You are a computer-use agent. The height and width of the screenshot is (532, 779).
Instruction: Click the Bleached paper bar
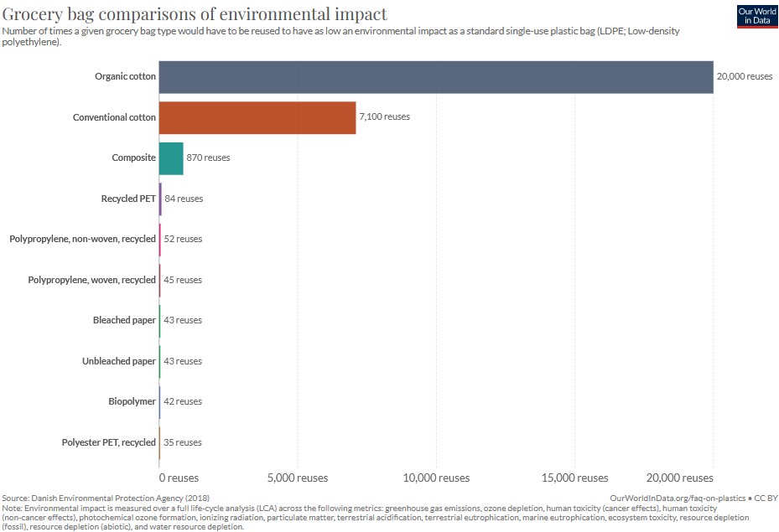(x=158, y=319)
